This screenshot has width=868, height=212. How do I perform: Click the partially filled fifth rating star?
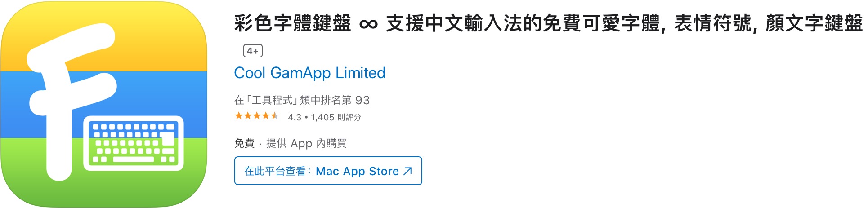(x=274, y=116)
